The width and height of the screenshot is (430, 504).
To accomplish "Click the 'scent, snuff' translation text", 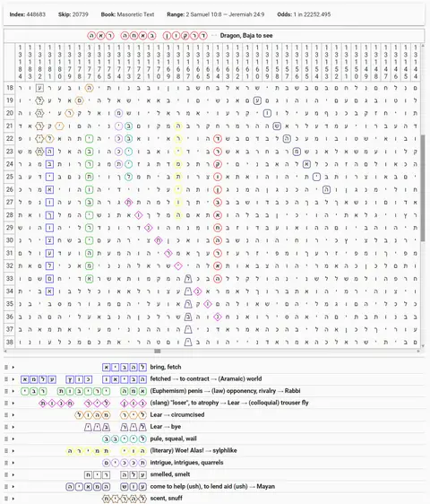I will tap(166, 499).
